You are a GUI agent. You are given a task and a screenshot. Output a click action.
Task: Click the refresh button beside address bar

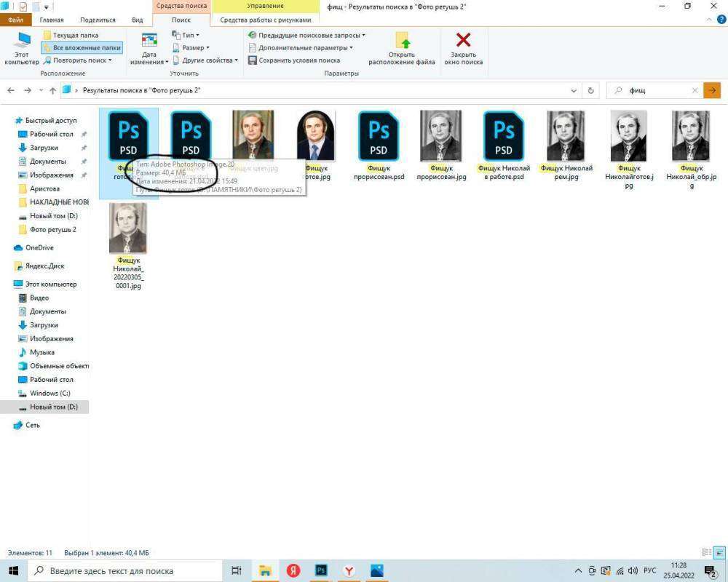tap(591, 91)
